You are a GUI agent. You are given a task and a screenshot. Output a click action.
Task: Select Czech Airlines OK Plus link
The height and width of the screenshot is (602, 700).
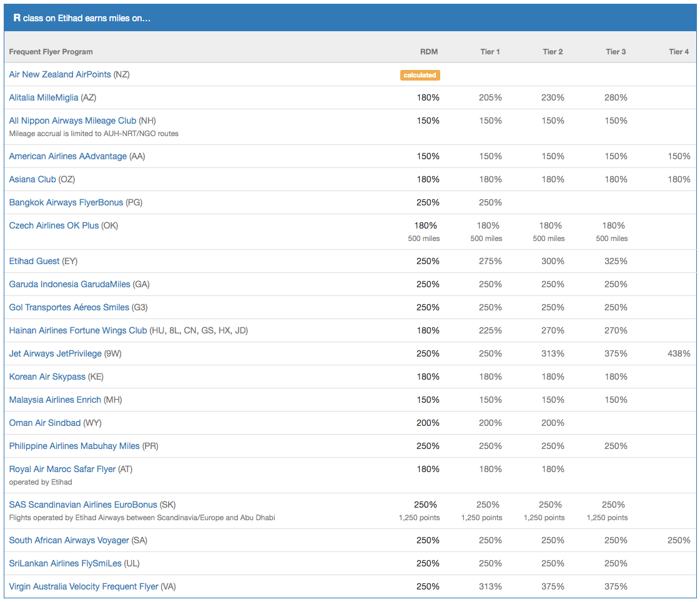click(x=54, y=225)
